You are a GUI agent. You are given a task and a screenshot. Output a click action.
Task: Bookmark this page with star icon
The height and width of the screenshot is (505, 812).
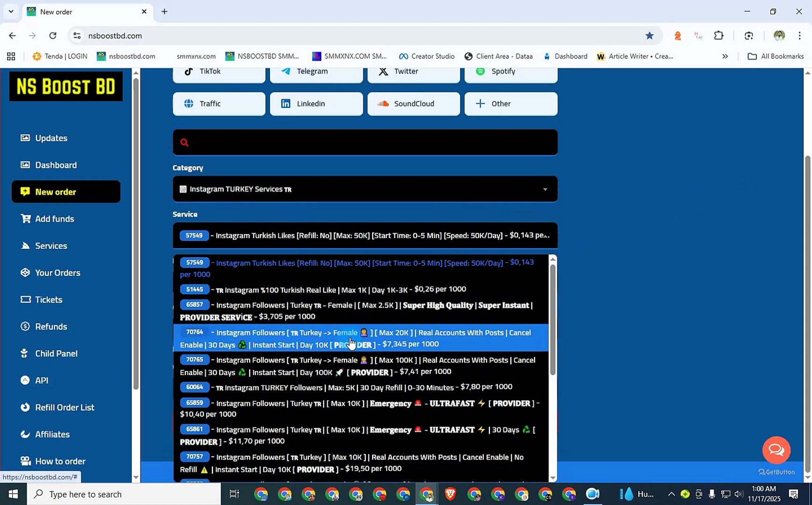click(x=650, y=36)
